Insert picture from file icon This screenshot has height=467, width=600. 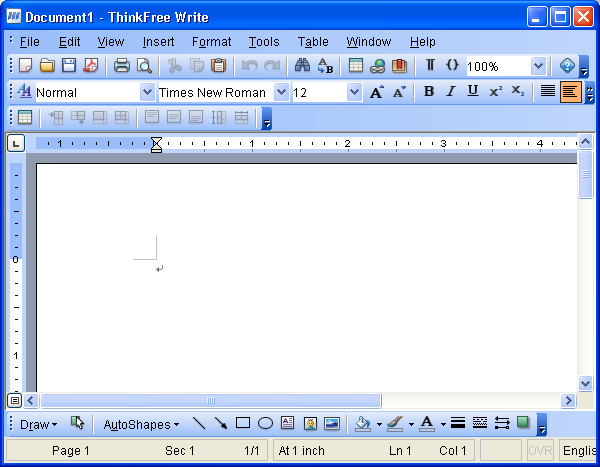(332, 423)
